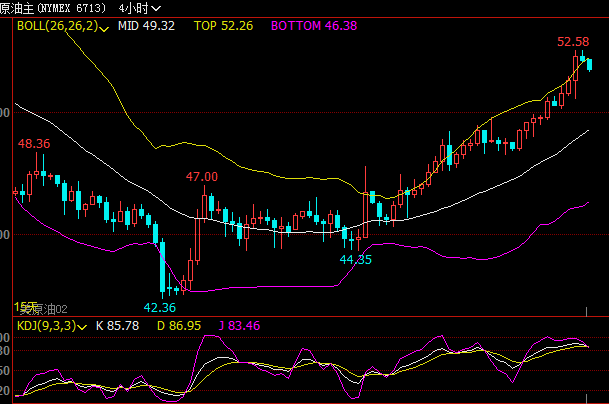Click the 44.35 low price label
Image resolution: width=609 pixels, height=404 pixels.
pyautogui.click(x=356, y=259)
